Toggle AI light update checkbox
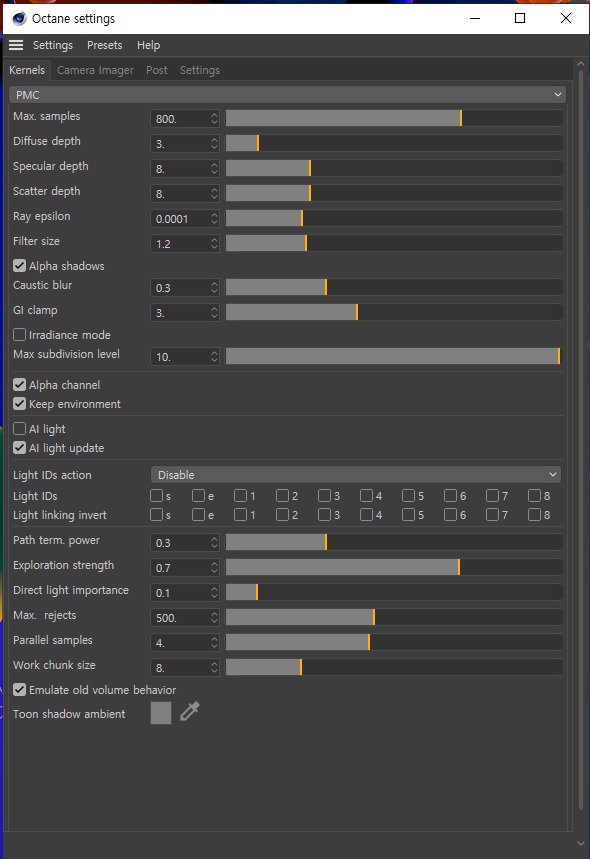Screen dimensions: 590x859 (x=19, y=448)
